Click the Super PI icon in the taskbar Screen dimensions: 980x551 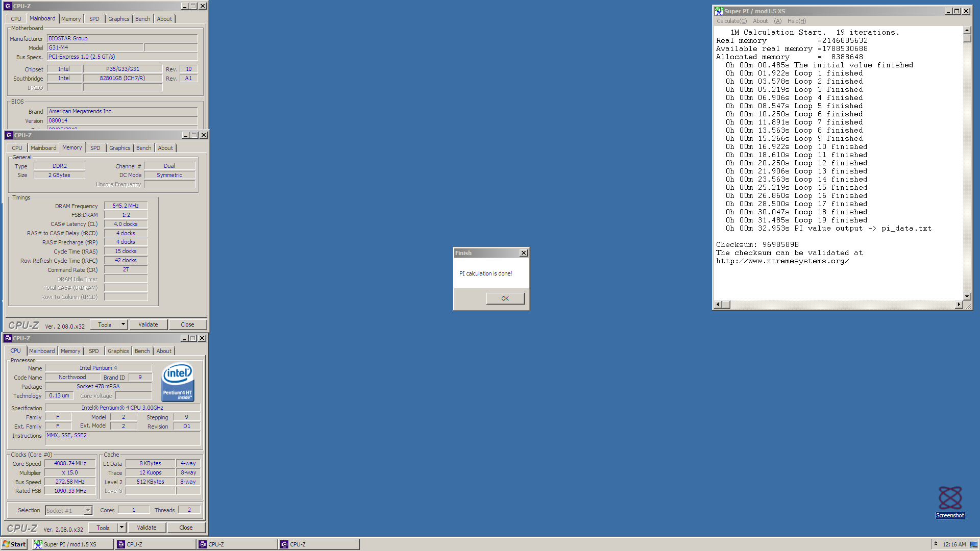coord(38,544)
